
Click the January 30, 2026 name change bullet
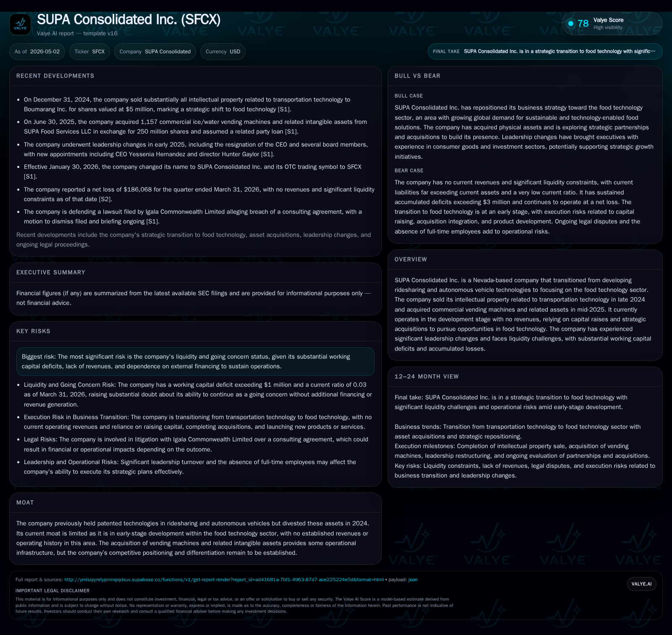[193, 172]
